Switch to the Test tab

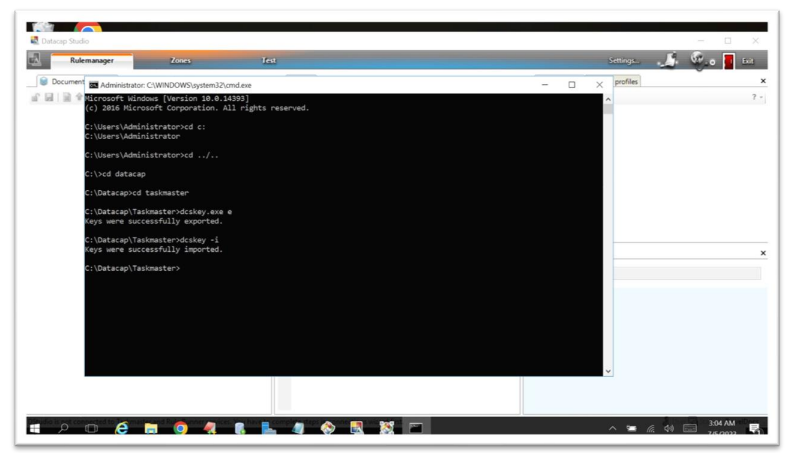pos(269,60)
